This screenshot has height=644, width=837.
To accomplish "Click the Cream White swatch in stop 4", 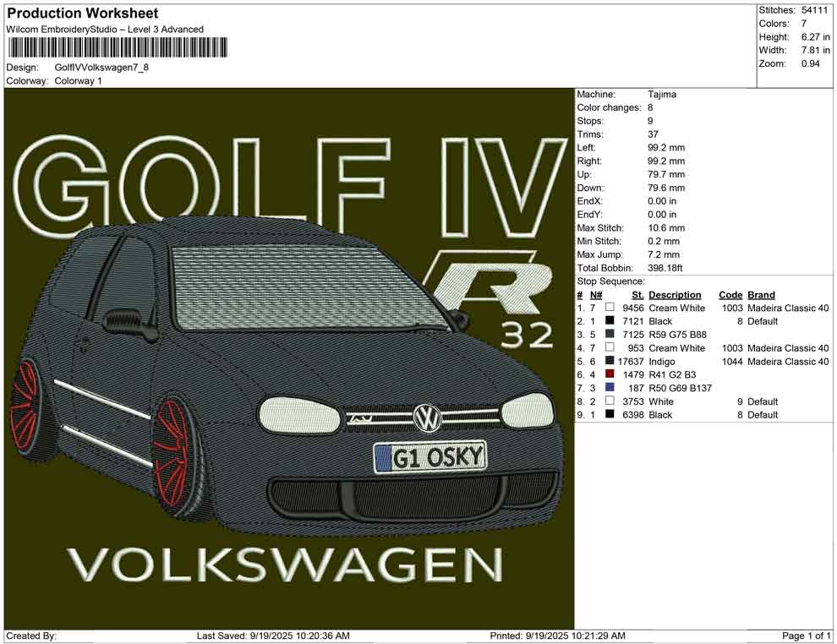I will pyautogui.click(x=610, y=347).
